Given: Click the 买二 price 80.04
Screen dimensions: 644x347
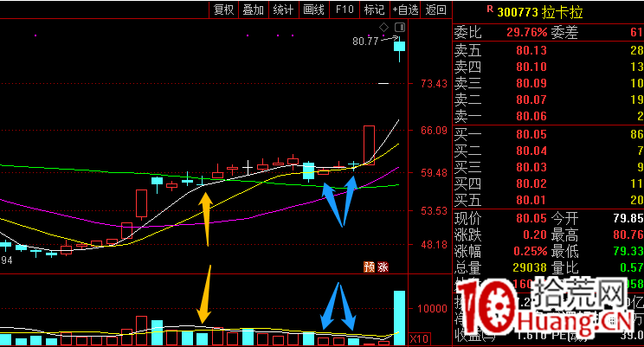Looking at the screenshot, I should (x=531, y=151).
